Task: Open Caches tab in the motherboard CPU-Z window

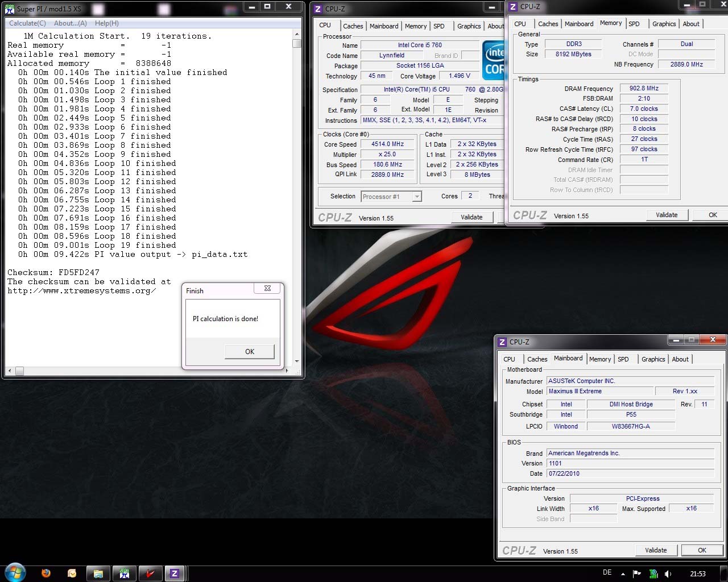Action: click(x=537, y=359)
